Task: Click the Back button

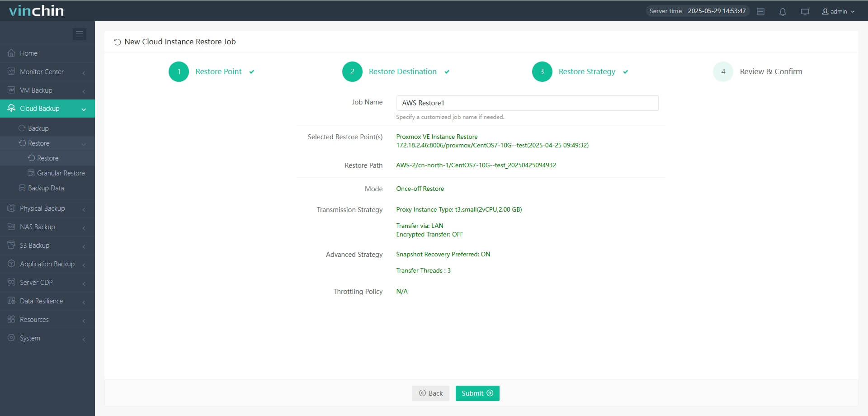Action: coord(431,393)
